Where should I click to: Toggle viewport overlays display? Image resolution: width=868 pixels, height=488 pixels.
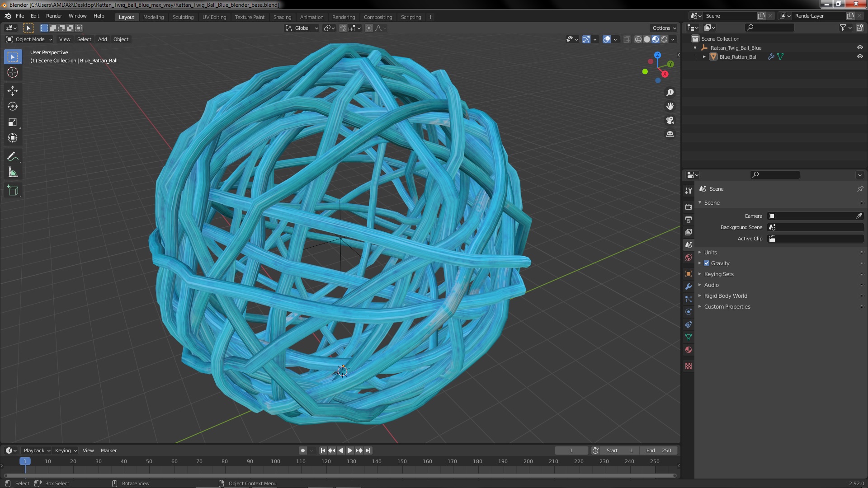607,39
